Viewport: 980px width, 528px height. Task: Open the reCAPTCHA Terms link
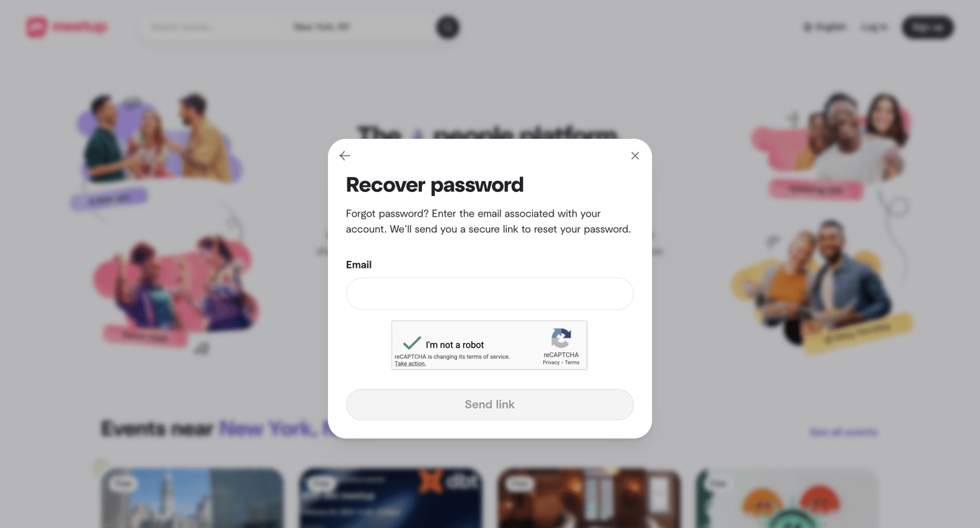(x=572, y=363)
